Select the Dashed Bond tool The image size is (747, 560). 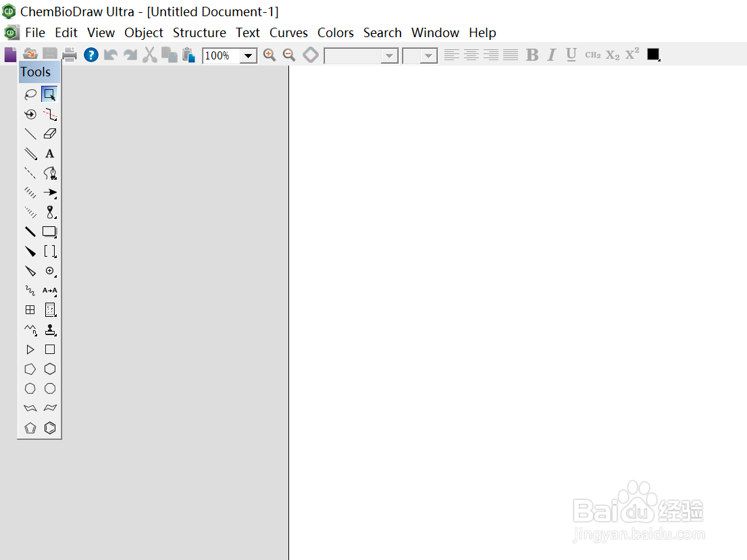click(x=30, y=173)
